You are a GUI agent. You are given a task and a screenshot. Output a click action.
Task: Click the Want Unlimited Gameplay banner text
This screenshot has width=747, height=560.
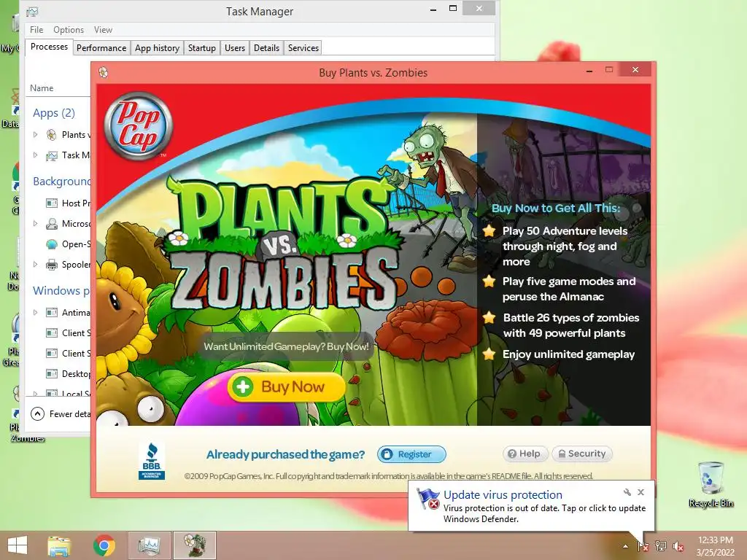click(x=286, y=346)
